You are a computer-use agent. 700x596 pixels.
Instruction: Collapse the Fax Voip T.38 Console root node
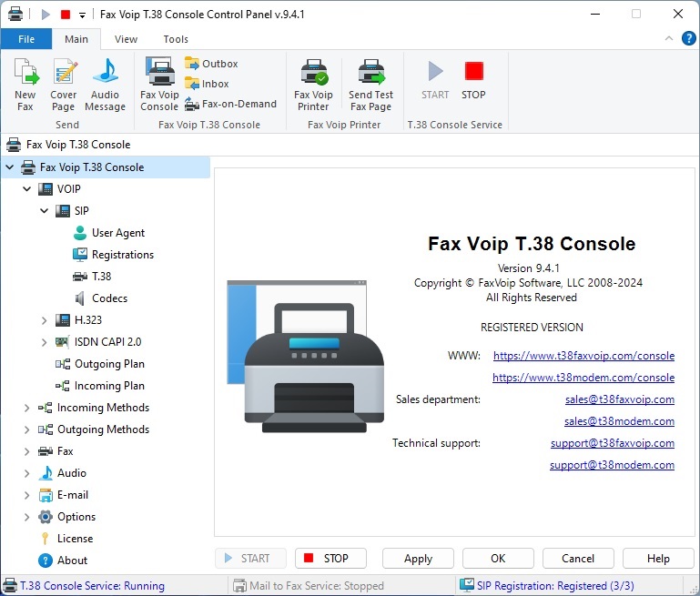(x=9, y=167)
